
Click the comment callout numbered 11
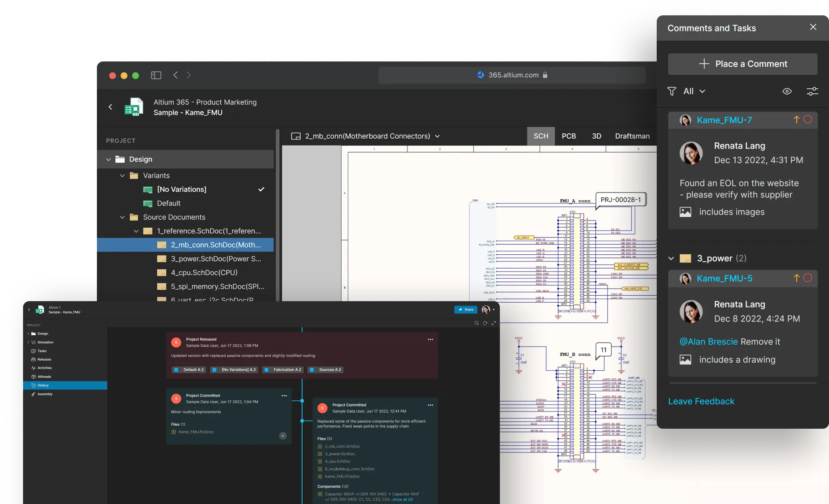(604, 350)
